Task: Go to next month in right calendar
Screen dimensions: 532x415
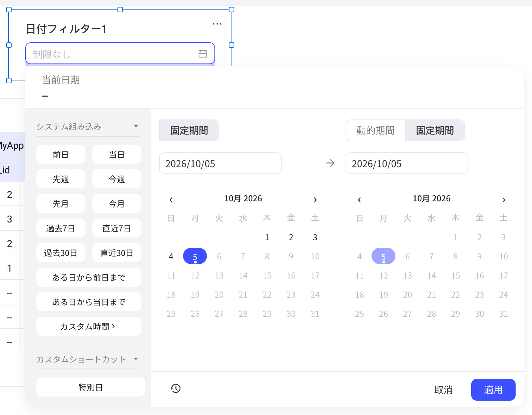Action: coord(504,200)
